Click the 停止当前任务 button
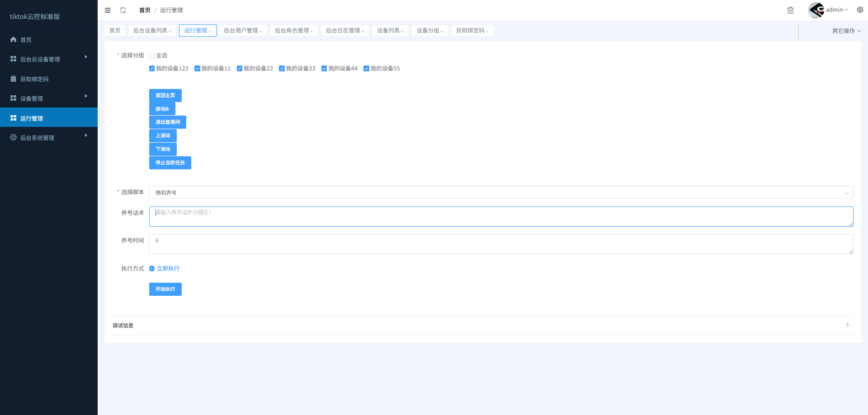The width and height of the screenshot is (868, 415). click(170, 163)
